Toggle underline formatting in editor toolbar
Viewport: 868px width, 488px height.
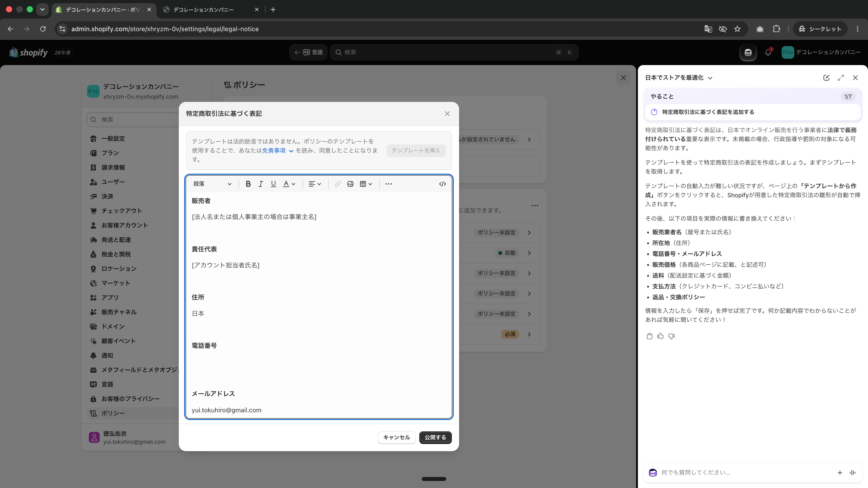click(x=273, y=184)
